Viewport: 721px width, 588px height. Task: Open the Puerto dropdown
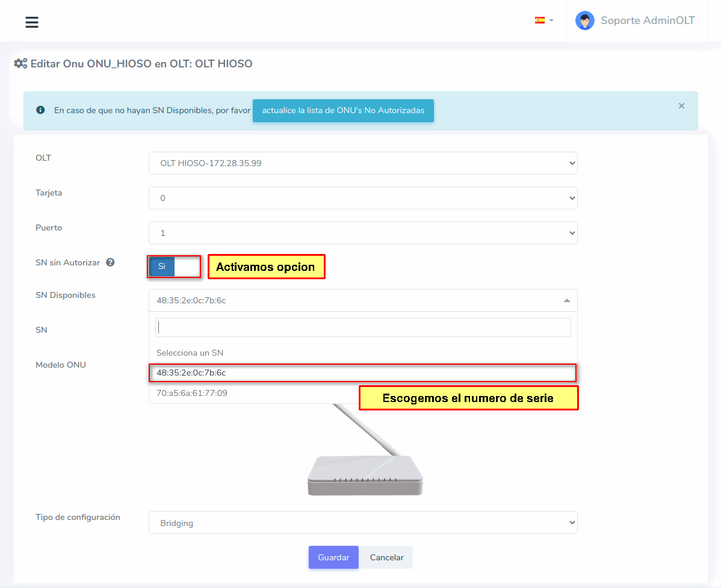coord(362,233)
